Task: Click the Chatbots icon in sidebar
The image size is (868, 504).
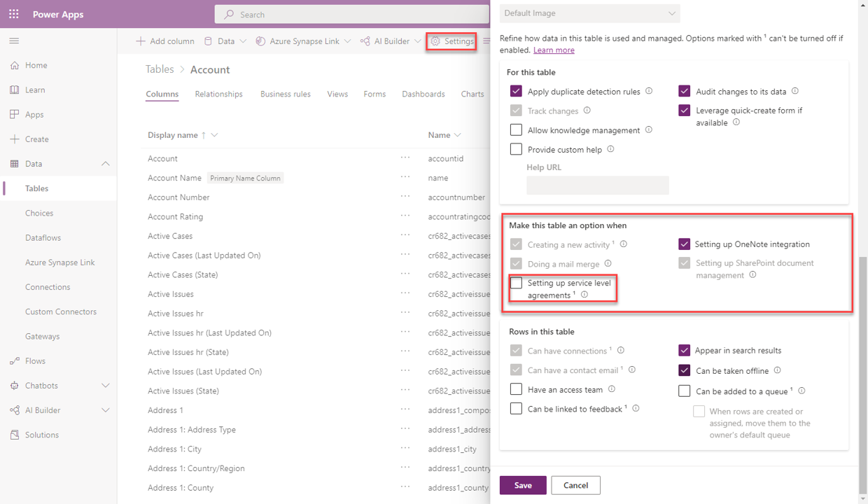Action: [15, 386]
